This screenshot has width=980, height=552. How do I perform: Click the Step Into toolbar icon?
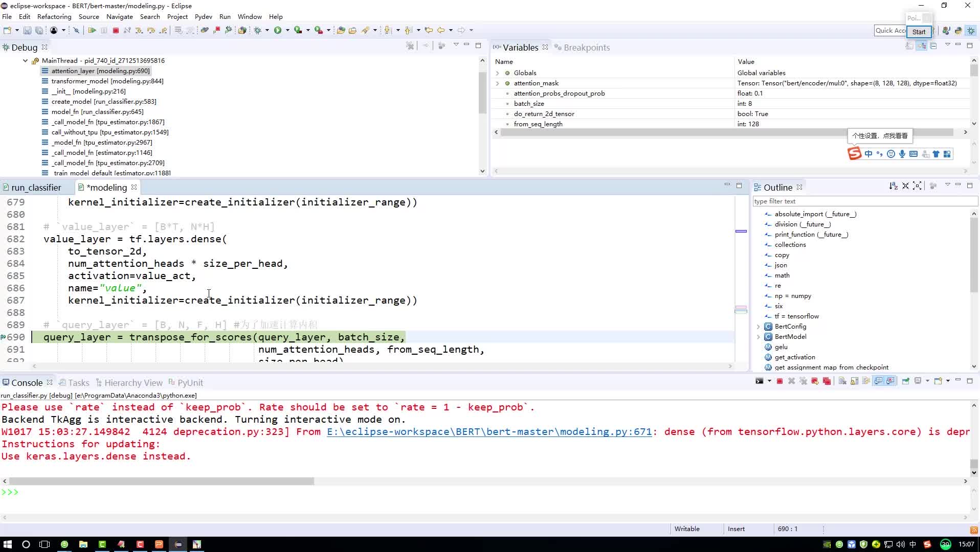point(139,31)
